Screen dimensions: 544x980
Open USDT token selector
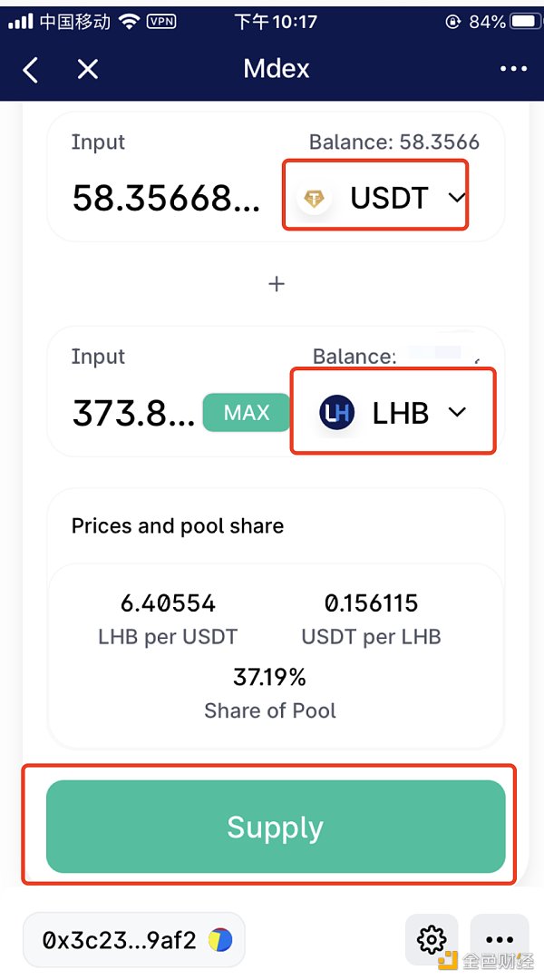375,195
